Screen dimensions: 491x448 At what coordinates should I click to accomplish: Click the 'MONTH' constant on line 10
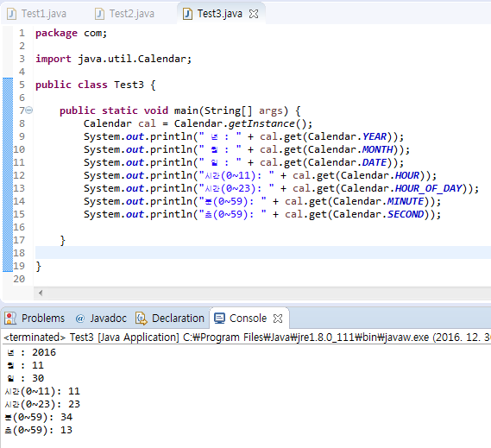(377, 149)
